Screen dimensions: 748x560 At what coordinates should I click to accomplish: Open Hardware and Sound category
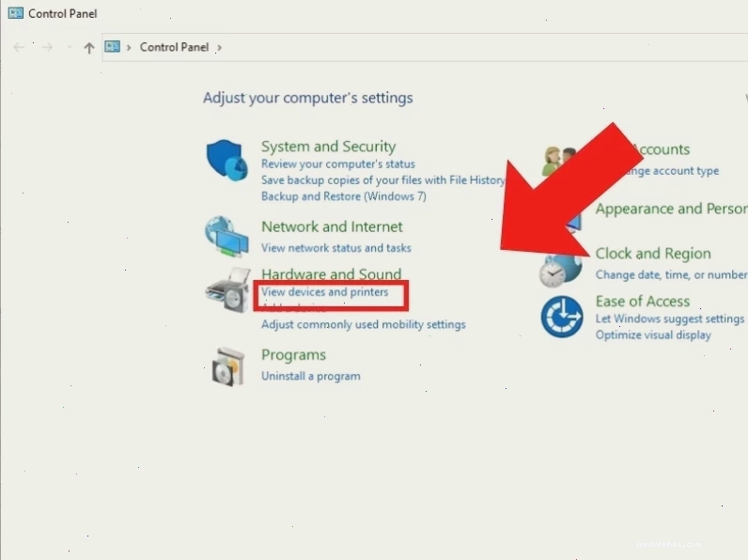pos(331,273)
